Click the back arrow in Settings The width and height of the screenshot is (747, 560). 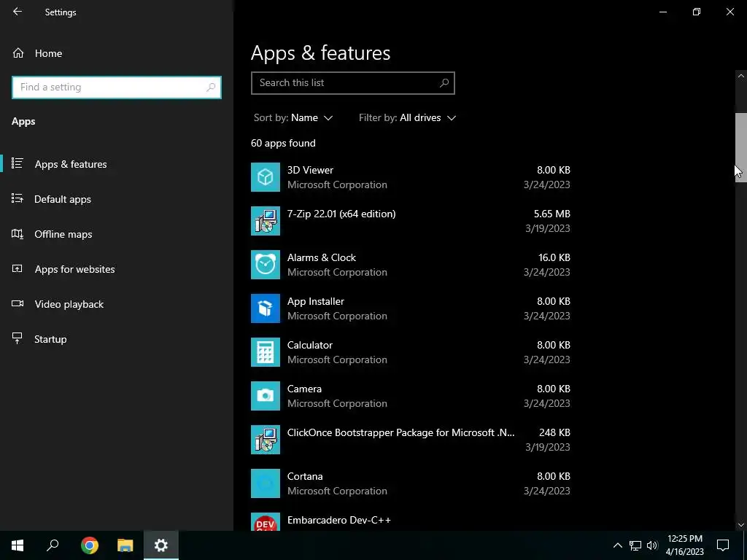(x=18, y=12)
